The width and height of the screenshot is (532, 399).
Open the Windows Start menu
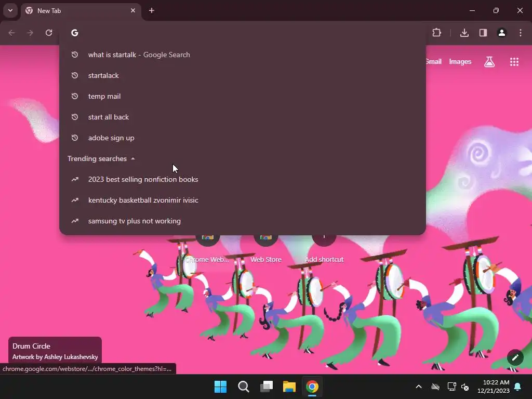coord(220,387)
